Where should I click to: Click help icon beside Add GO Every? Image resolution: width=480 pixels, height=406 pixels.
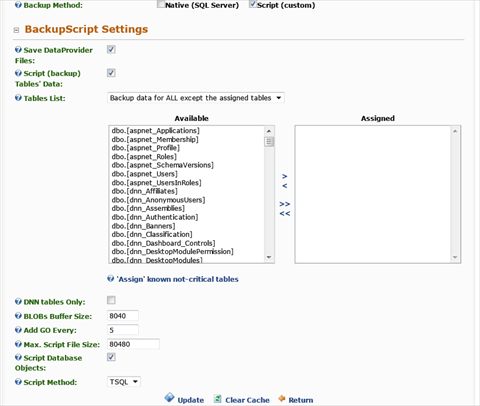tap(18, 330)
